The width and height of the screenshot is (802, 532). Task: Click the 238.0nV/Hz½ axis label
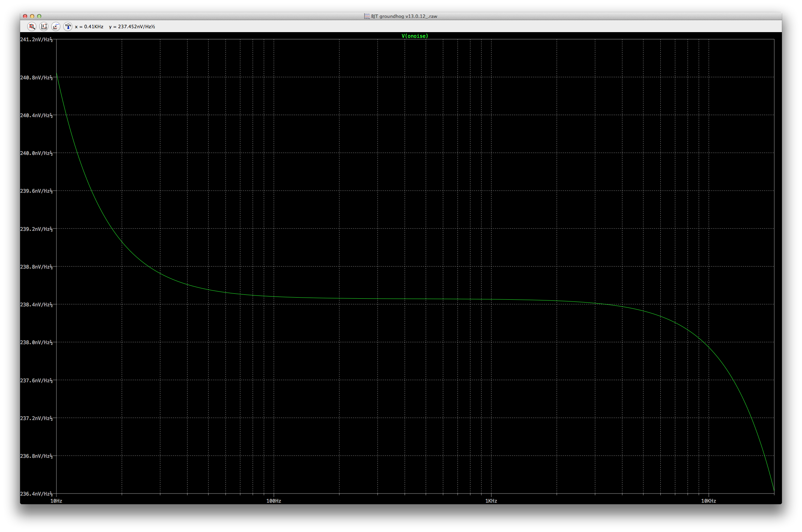pyautogui.click(x=36, y=342)
